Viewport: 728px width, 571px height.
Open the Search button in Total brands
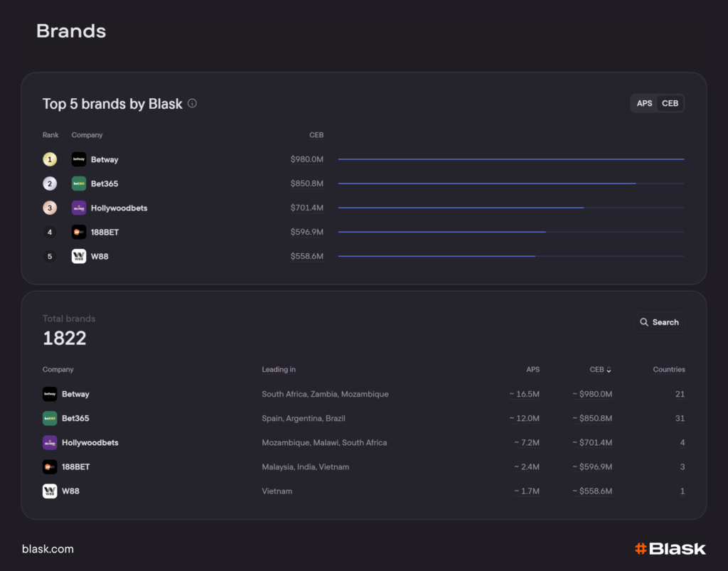[x=659, y=322]
